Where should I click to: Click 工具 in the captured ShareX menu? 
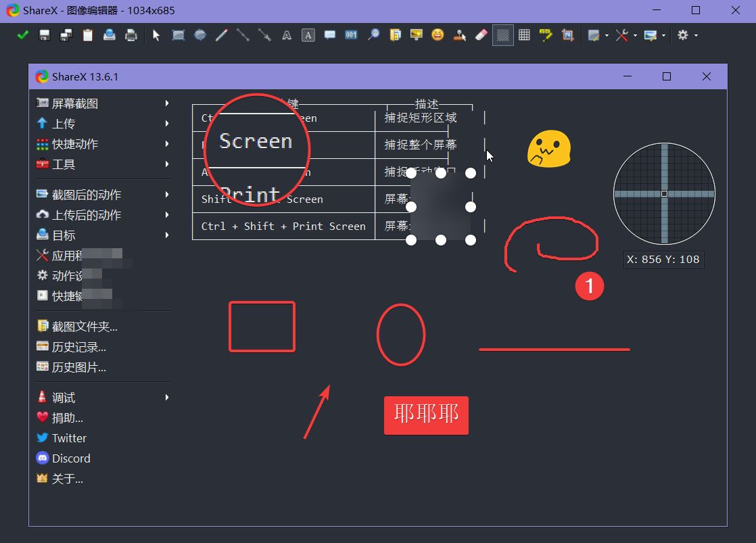pos(63,164)
